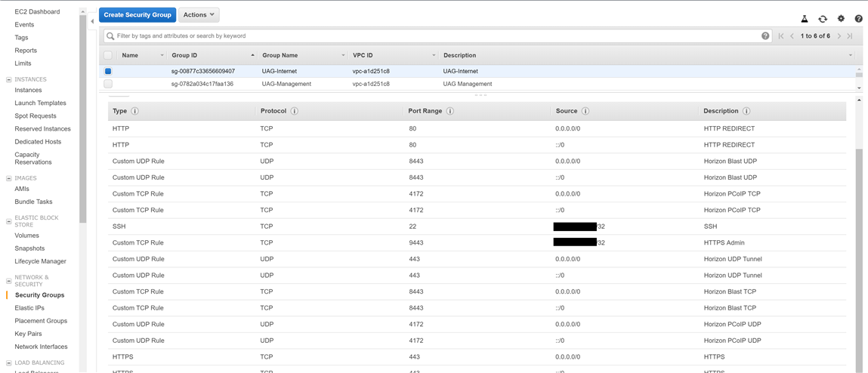868x373 pixels.
Task: Open Snapshots page
Action: pyautogui.click(x=30, y=248)
